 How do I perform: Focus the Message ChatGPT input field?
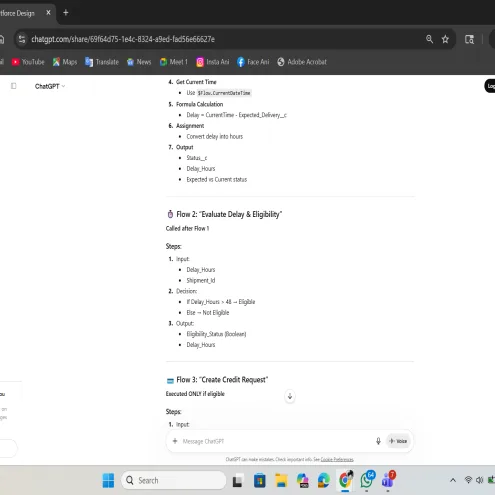(x=273, y=441)
